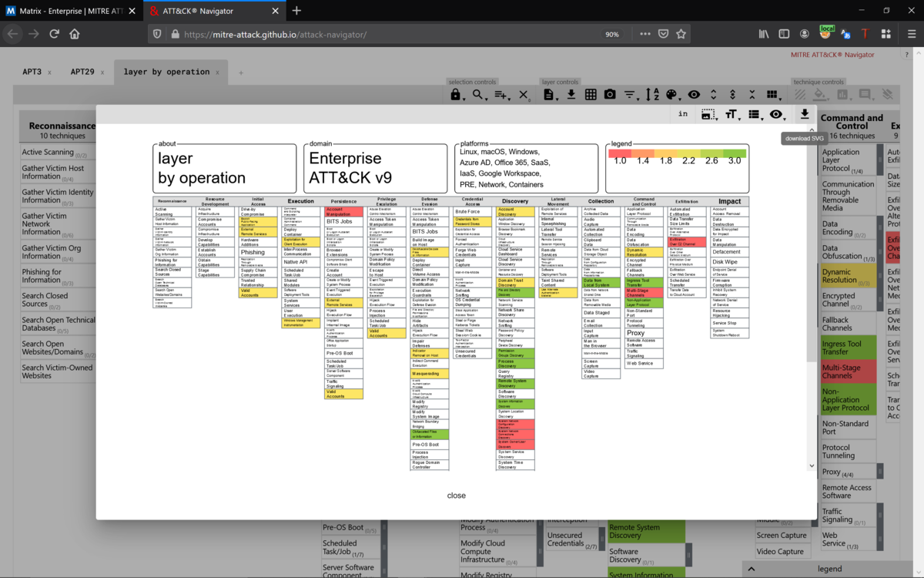Click the download SVG icon
Viewport: 924px width, 578px height.
click(805, 114)
